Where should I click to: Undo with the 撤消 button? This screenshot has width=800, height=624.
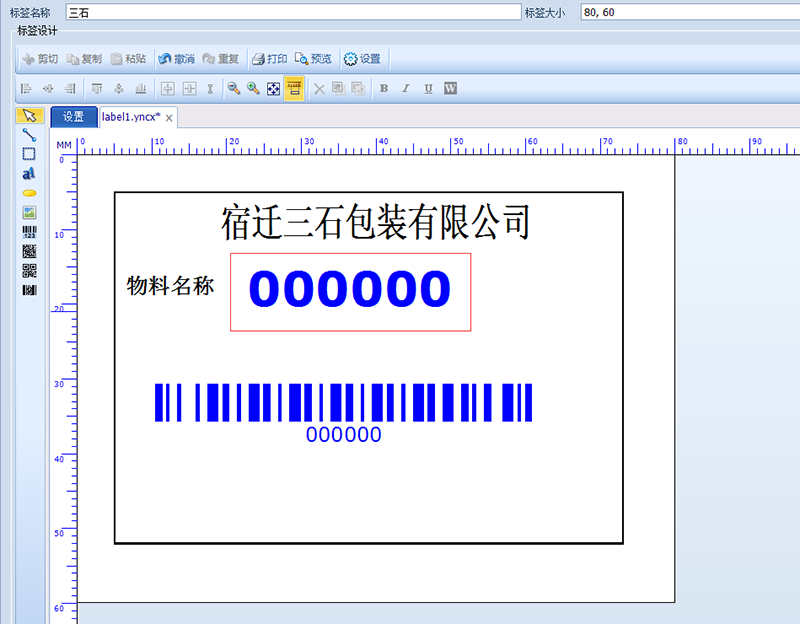click(x=177, y=59)
